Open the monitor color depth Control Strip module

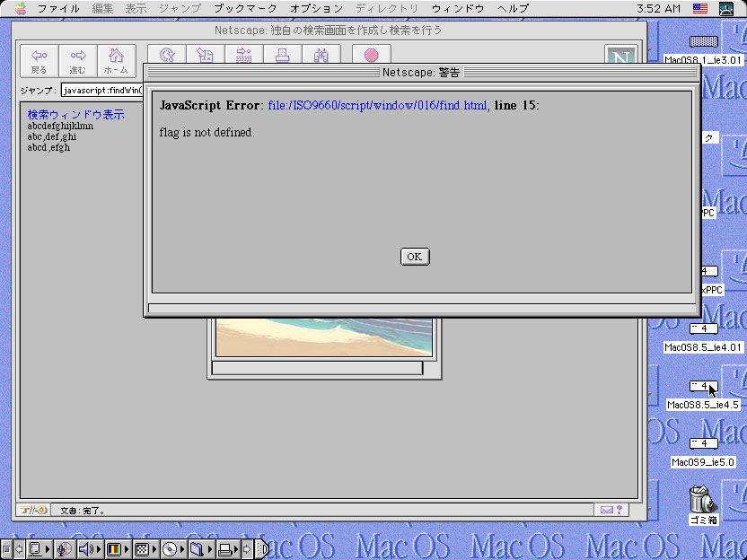click(118, 549)
